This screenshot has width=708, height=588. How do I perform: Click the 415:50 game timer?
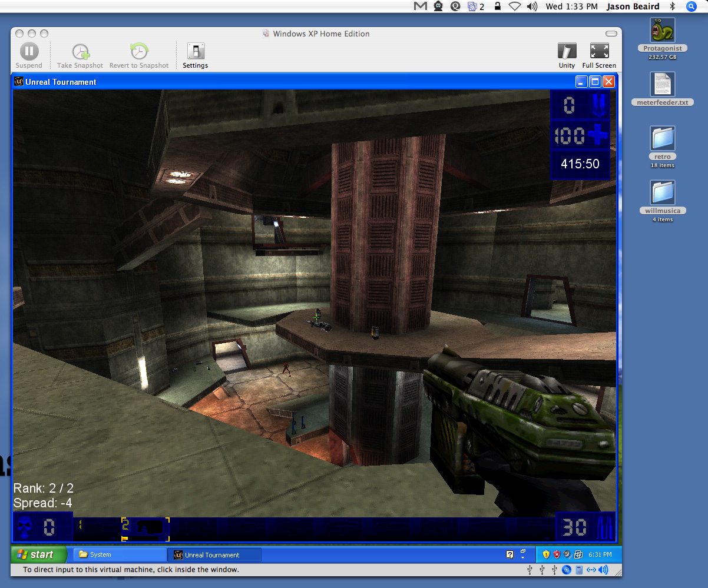coord(580,164)
